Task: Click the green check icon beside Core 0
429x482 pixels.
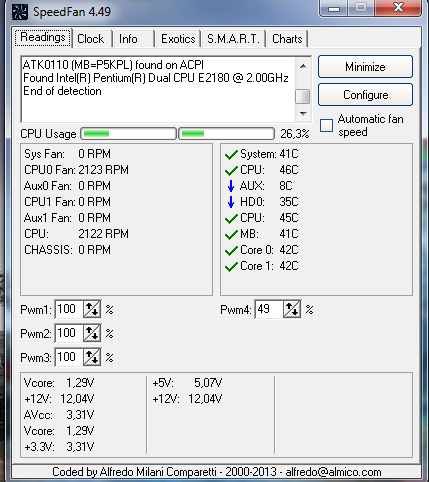Action: [x=231, y=251]
